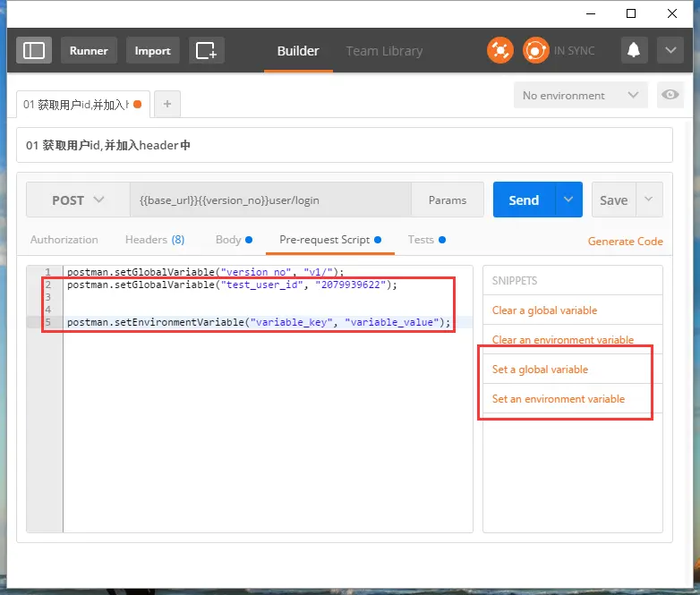Expand Save button dropdown arrow
This screenshot has width=700, height=595.
pos(649,200)
